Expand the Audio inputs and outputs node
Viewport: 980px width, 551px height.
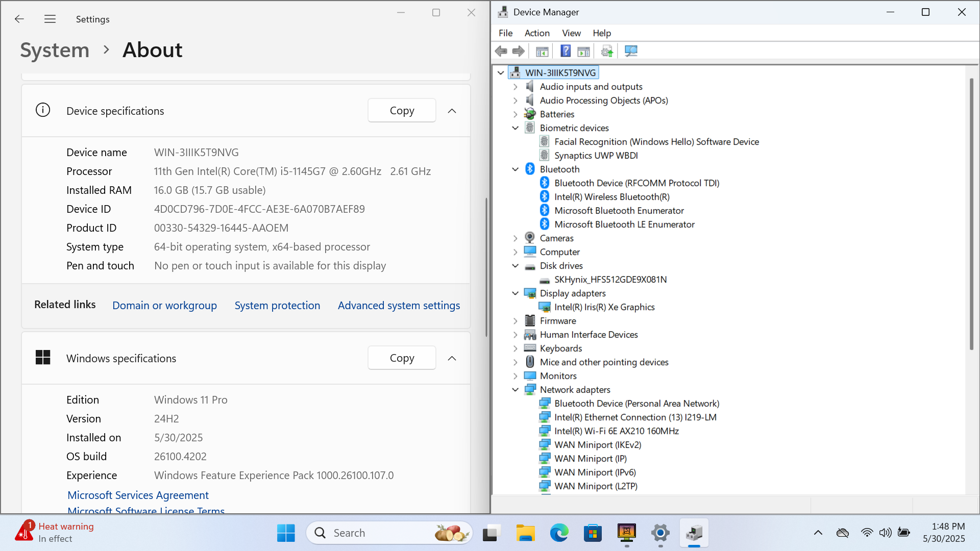coord(516,86)
